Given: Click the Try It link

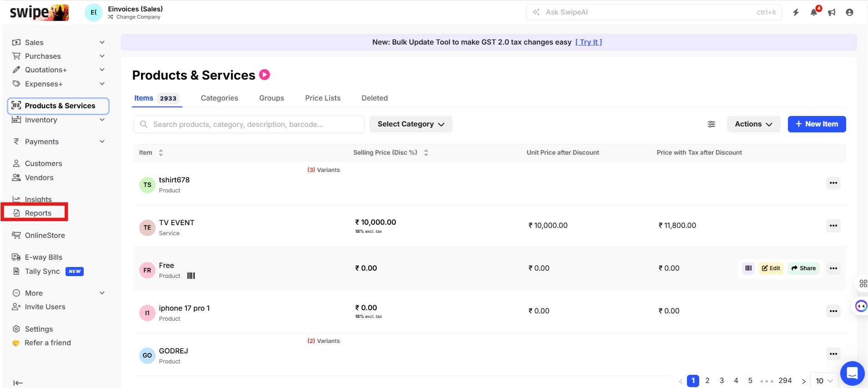Looking at the screenshot, I should click(x=589, y=42).
